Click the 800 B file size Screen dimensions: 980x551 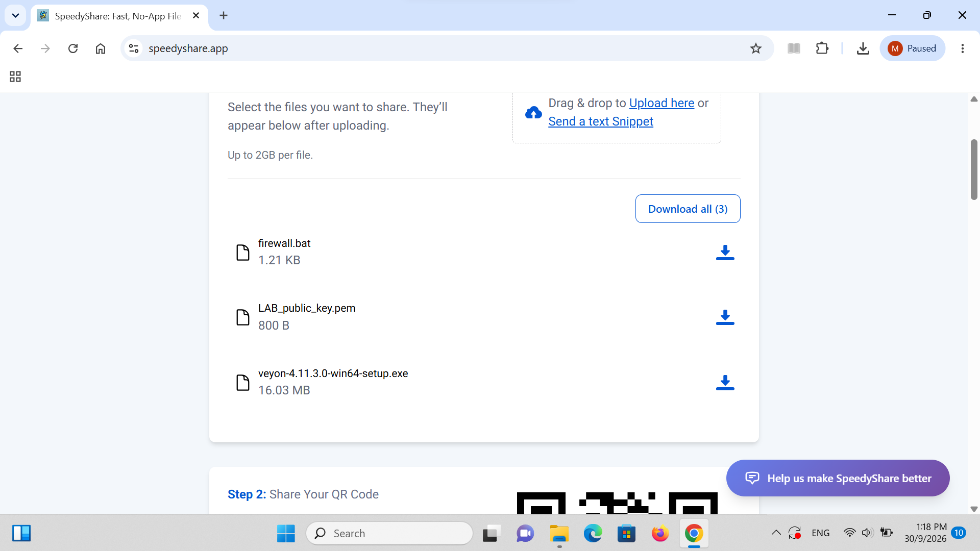[274, 325]
